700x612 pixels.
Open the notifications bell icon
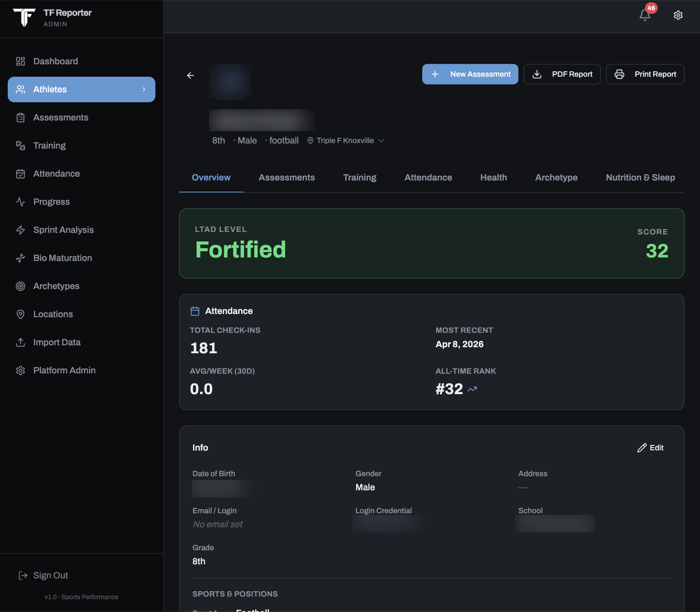(645, 15)
